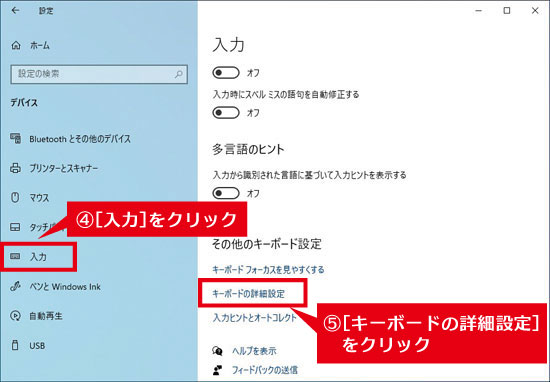Click the feedback person icon
The image size is (550, 382).
[x=217, y=370]
